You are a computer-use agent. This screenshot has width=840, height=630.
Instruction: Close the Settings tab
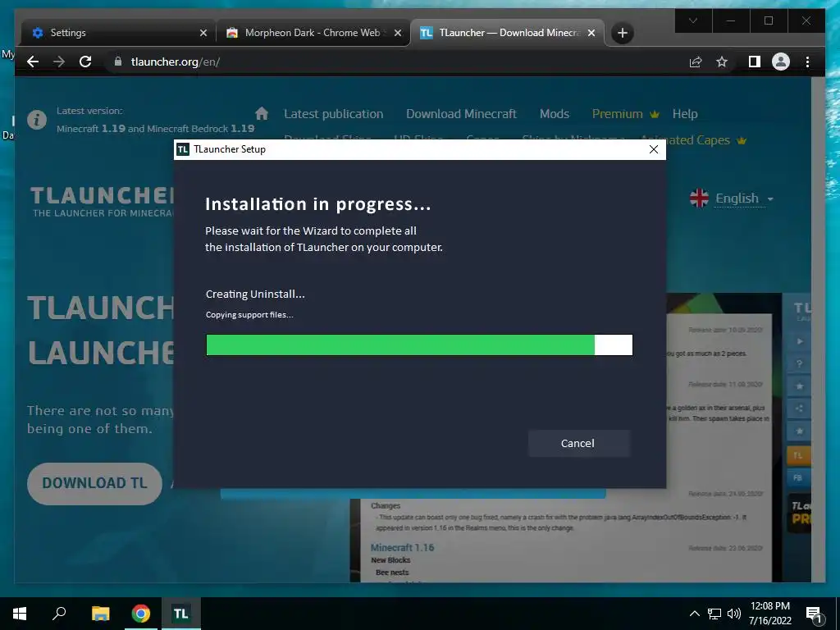click(x=203, y=33)
